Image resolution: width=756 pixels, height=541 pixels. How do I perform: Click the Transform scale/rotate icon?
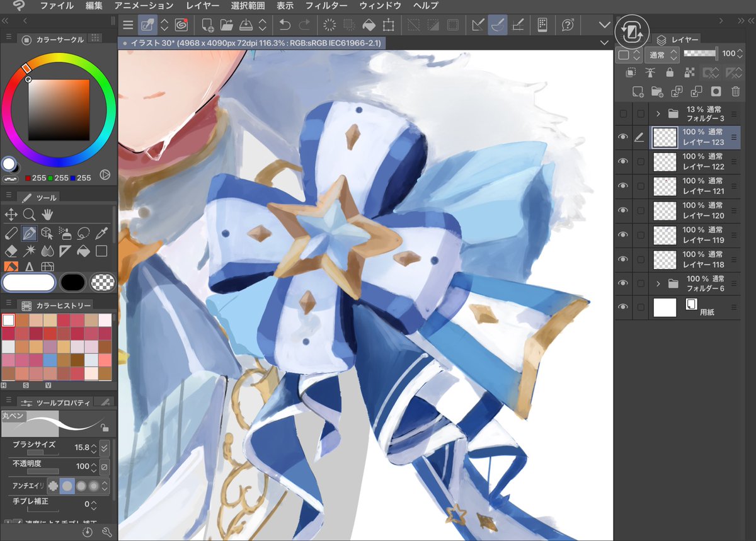pos(389,25)
